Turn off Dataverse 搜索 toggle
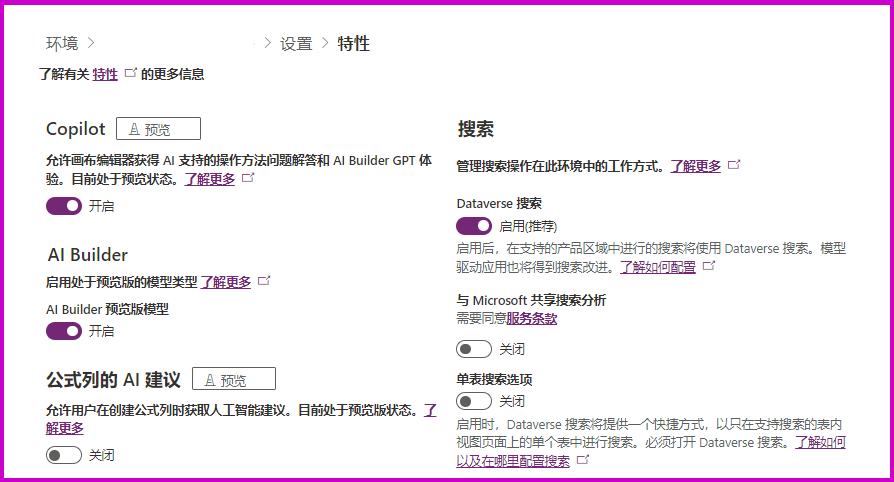The height and width of the screenshot is (482, 894). pos(474,226)
